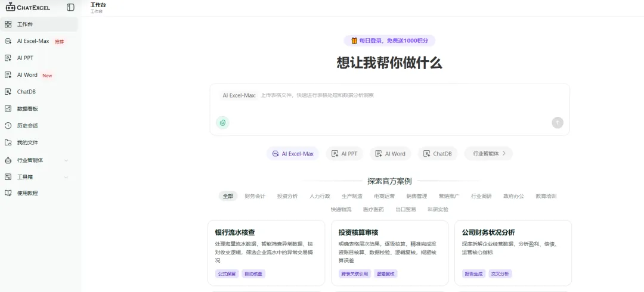644x292 pixels.
Task: Click the gray send arrow button
Action: (x=558, y=122)
